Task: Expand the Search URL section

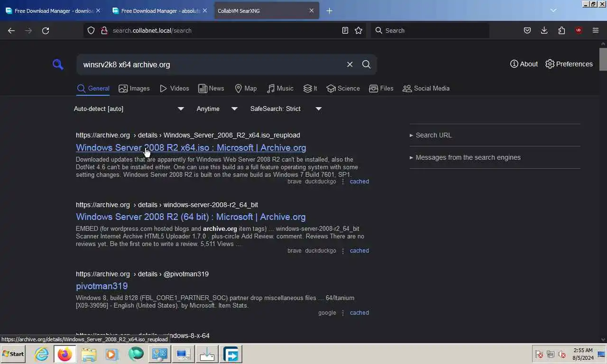Action: click(x=431, y=135)
